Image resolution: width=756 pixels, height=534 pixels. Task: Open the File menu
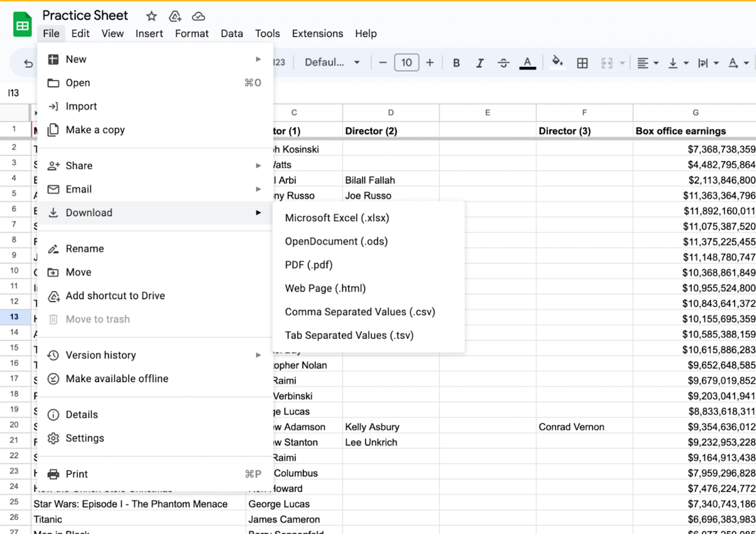point(51,33)
